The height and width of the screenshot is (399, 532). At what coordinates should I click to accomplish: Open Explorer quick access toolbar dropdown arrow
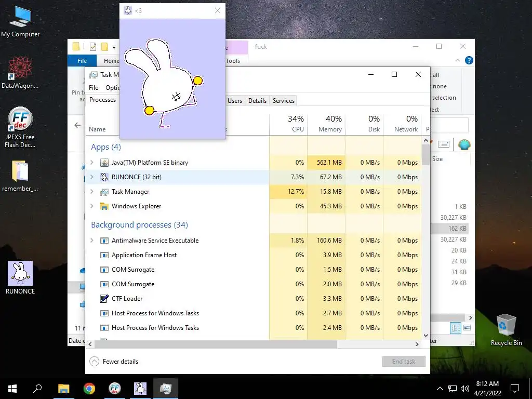(x=114, y=47)
